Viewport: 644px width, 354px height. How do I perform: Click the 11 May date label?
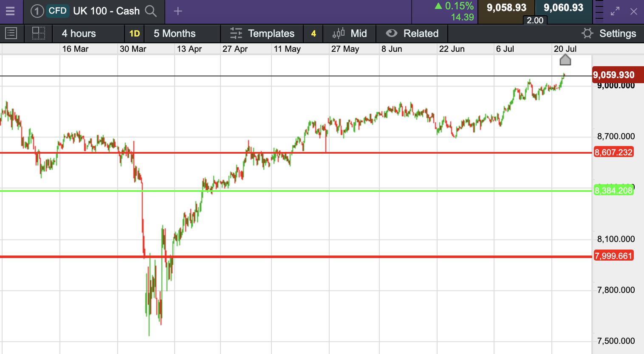(x=287, y=49)
